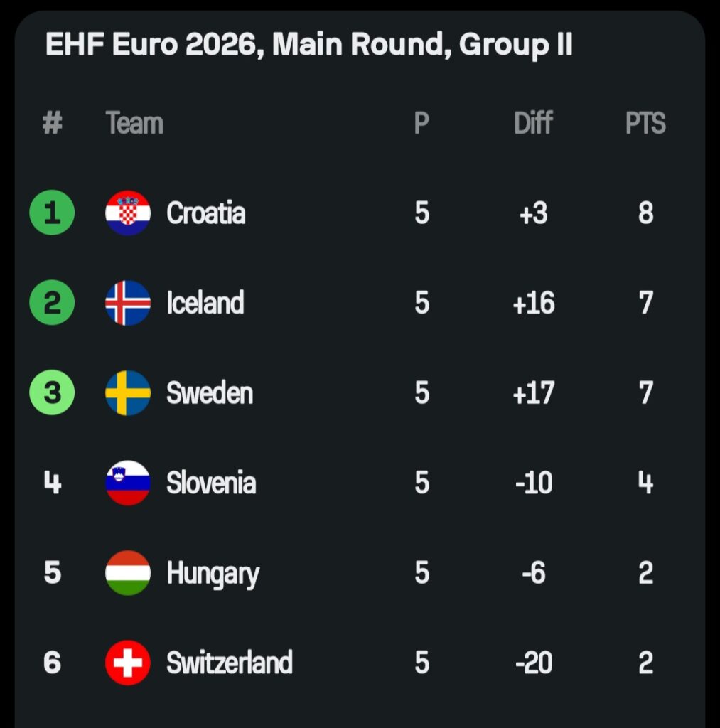Screen dimensions: 720x728
Task: Open the Switzerland team name
Action: tap(230, 663)
